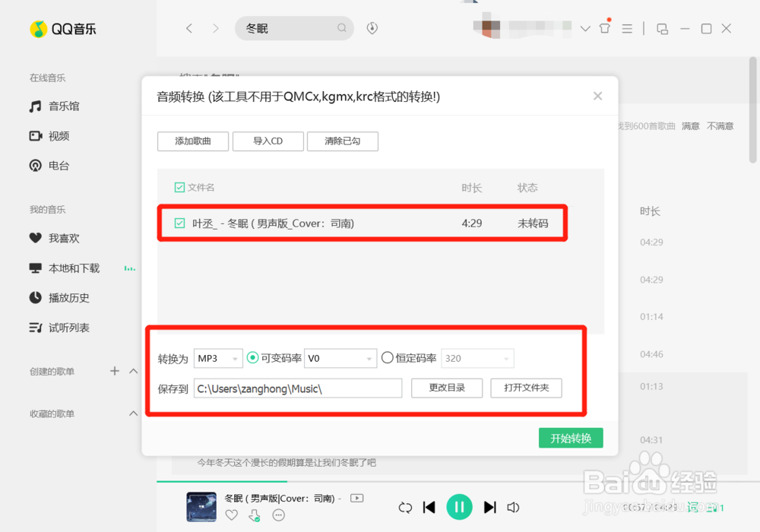Screen dimensions: 760x532
Task: Uncheck the 叶丞_ - 冬眠 track checkbox
Action: click(180, 223)
